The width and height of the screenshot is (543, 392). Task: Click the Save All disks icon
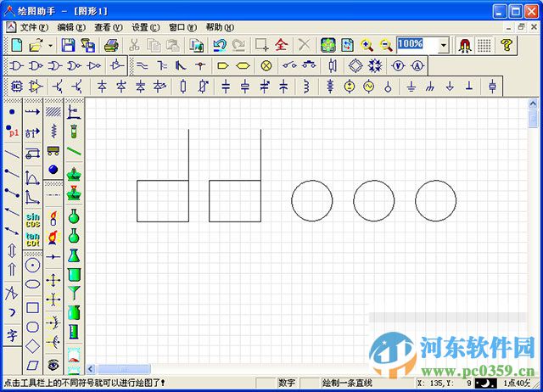pyautogui.click(x=88, y=45)
